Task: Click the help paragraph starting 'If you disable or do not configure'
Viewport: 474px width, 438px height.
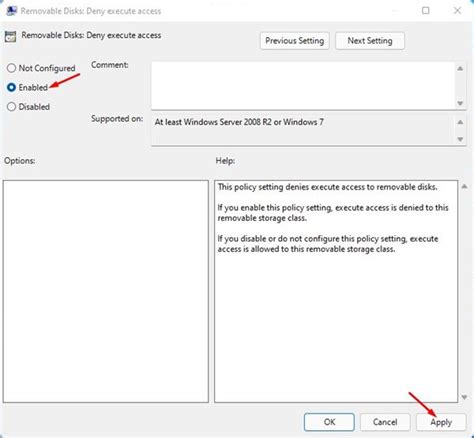Action: (x=328, y=244)
